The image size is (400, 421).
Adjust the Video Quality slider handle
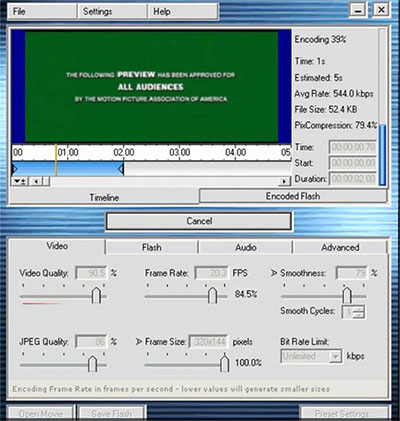click(x=96, y=295)
